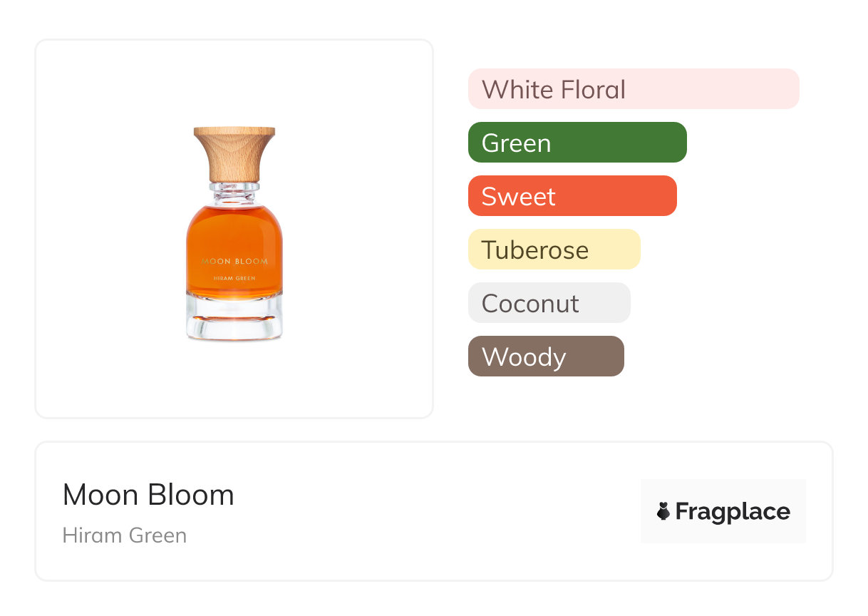The height and width of the screenshot is (616, 868).
Task: Click the glass neck of the bottle
Action: [x=234, y=191]
